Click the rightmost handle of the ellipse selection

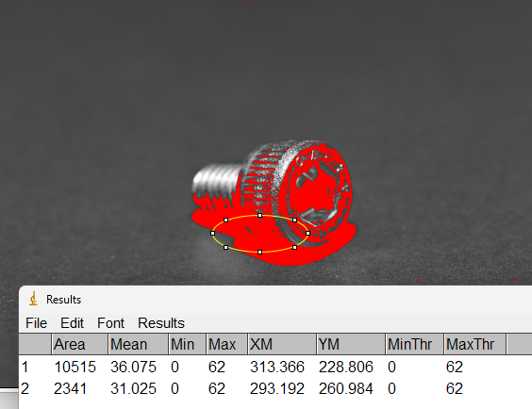click(x=308, y=233)
